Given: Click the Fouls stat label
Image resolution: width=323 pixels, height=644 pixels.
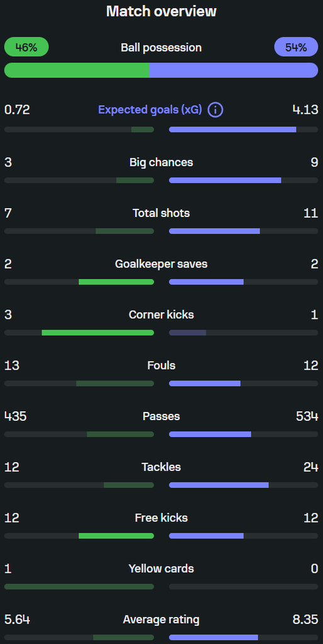Looking at the screenshot, I should pyautogui.click(x=161, y=365).
